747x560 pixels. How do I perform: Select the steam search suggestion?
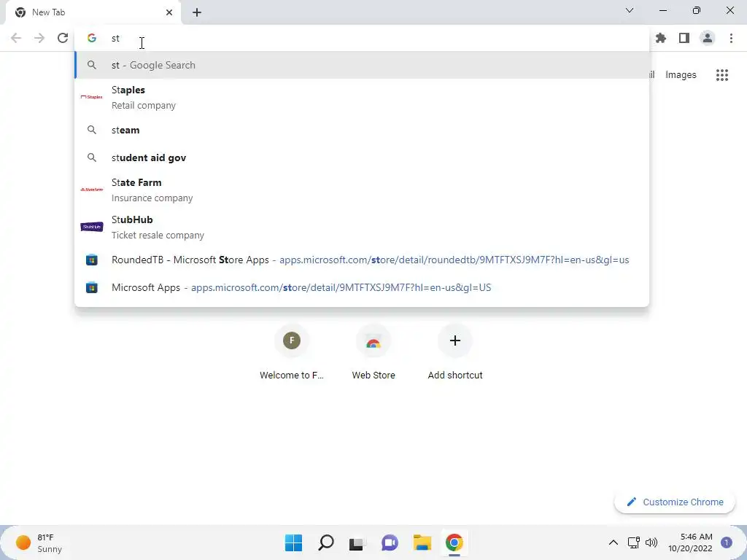pos(362,130)
